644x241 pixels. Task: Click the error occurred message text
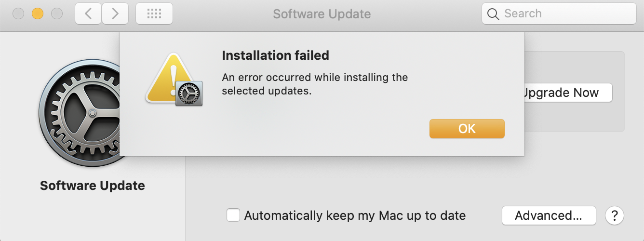[314, 84]
